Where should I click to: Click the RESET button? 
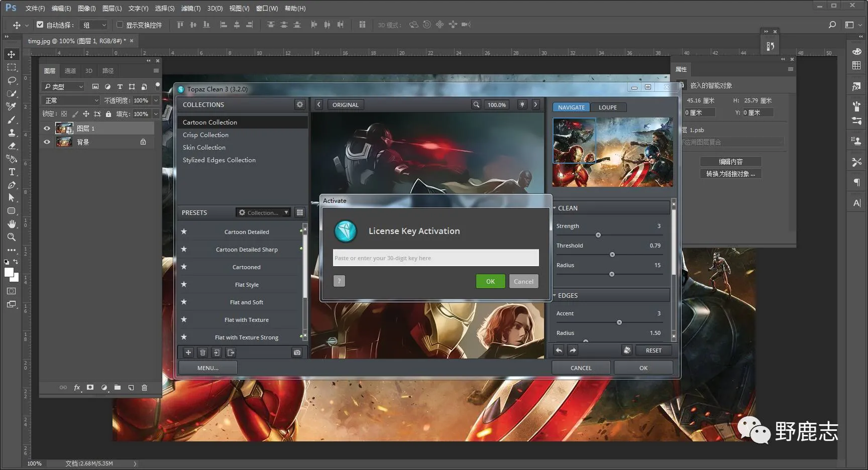click(653, 350)
